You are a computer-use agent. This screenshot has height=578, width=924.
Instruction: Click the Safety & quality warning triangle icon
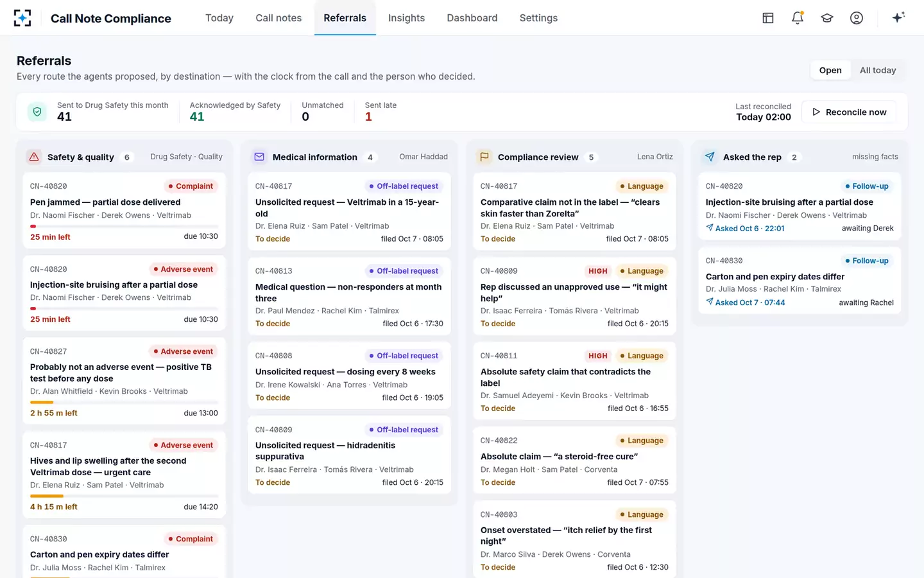(34, 157)
